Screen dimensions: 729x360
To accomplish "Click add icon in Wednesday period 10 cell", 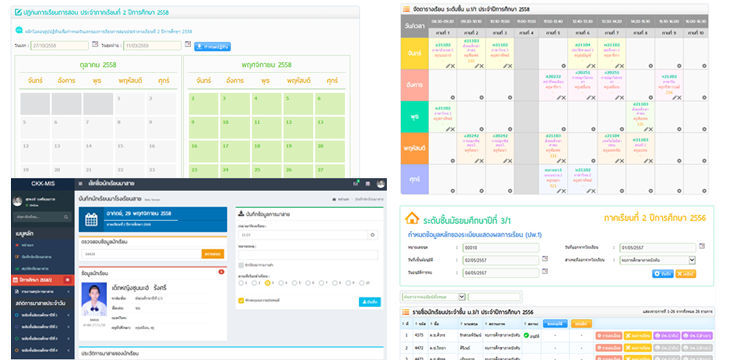I will coord(705,129).
